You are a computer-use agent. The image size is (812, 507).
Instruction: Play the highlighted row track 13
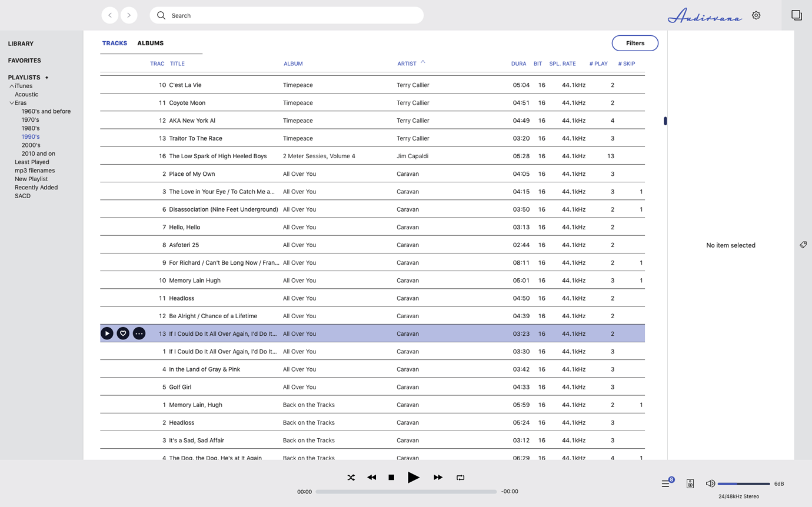click(107, 333)
